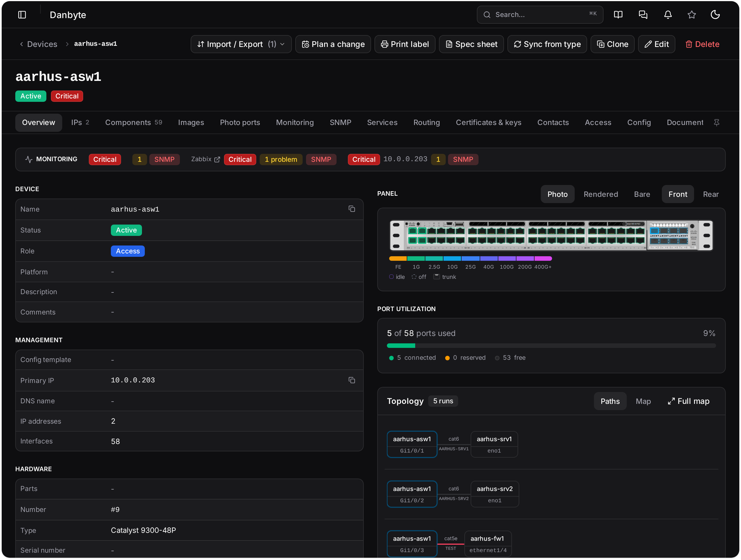
Task: Click the ports used progress bar
Action: point(552,346)
